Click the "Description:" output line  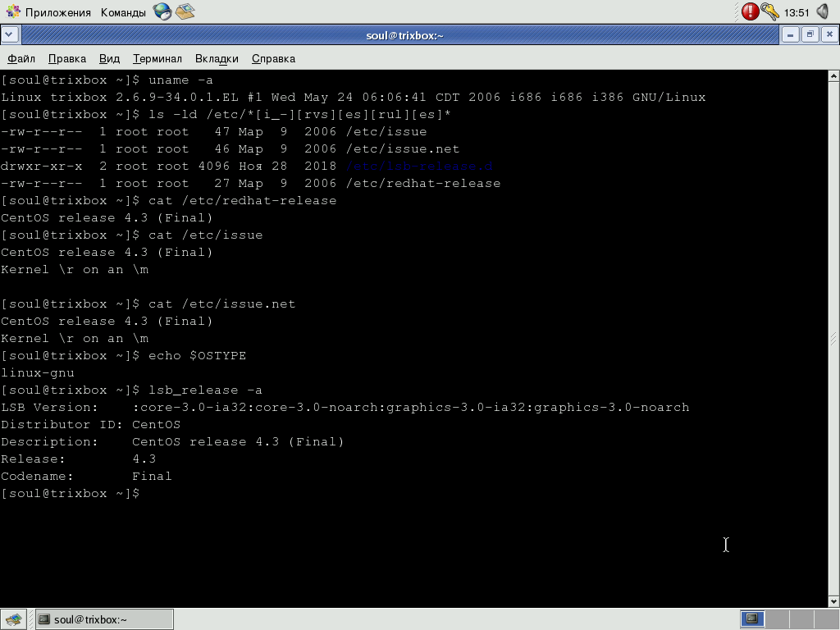[172, 441]
